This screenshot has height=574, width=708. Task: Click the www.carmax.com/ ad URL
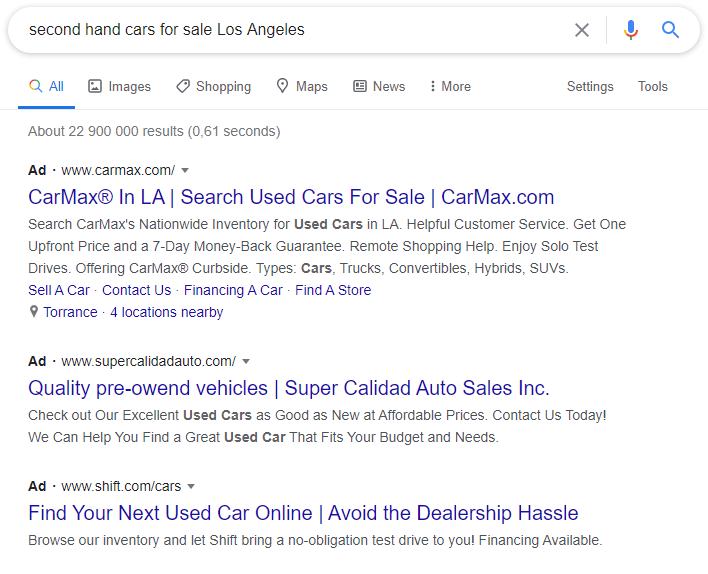pos(118,170)
